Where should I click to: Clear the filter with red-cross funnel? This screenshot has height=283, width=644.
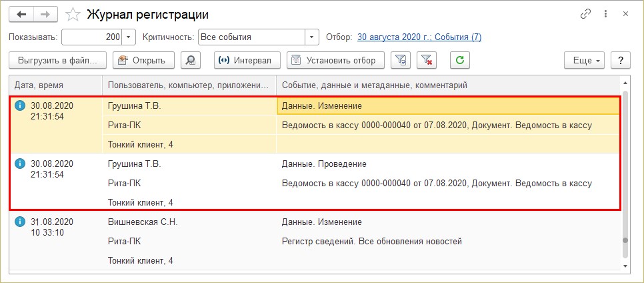pyautogui.click(x=426, y=61)
